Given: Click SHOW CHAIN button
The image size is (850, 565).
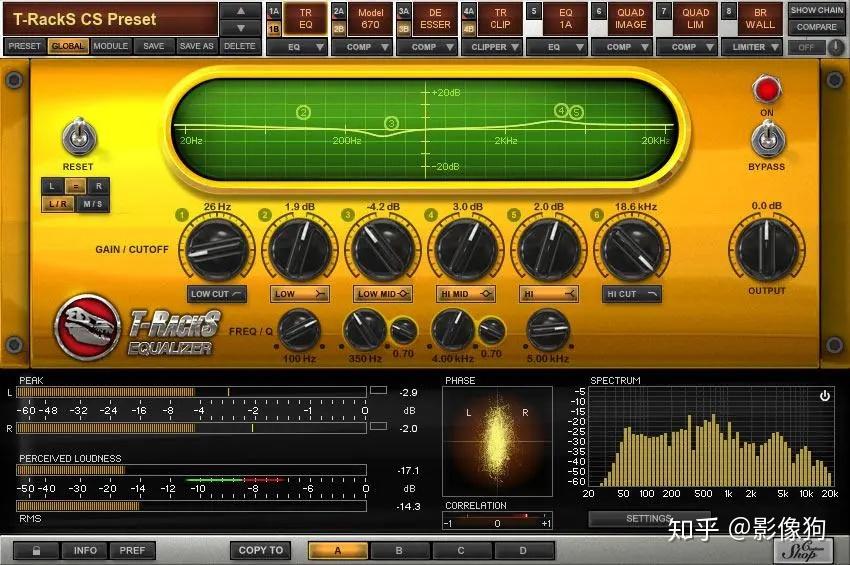Looking at the screenshot, I should [x=816, y=10].
